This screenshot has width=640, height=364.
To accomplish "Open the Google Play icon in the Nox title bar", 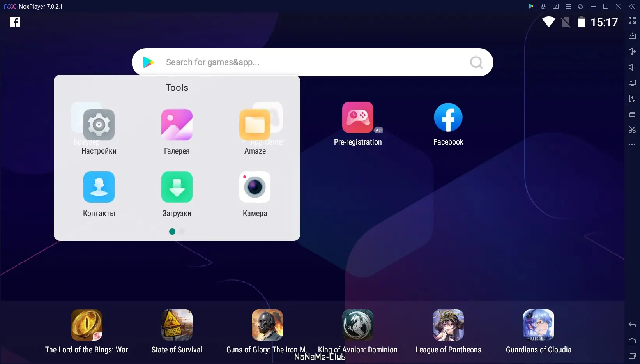I will (x=530, y=6).
